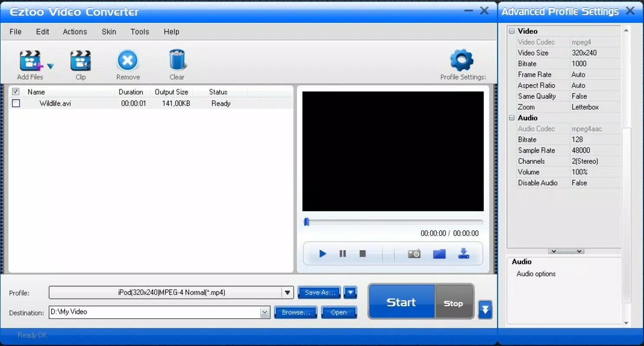Screen dimensions: 644x346
Task: Click the Browse button
Action: (x=296, y=312)
